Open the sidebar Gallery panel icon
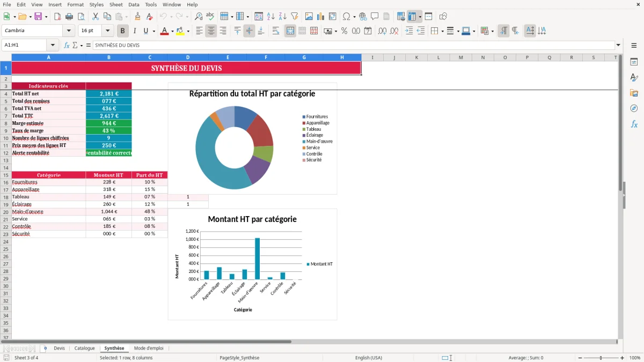Screen dimensions: 644x362 point(634,93)
